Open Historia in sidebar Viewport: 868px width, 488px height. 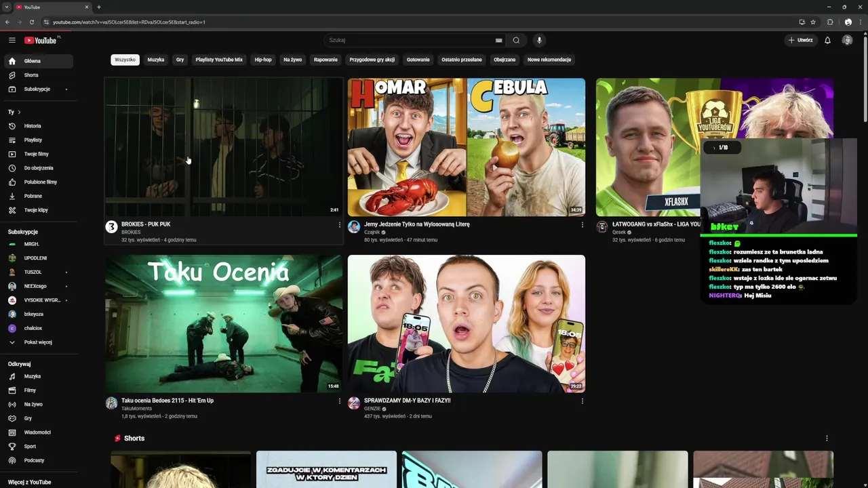coord(39,126)
